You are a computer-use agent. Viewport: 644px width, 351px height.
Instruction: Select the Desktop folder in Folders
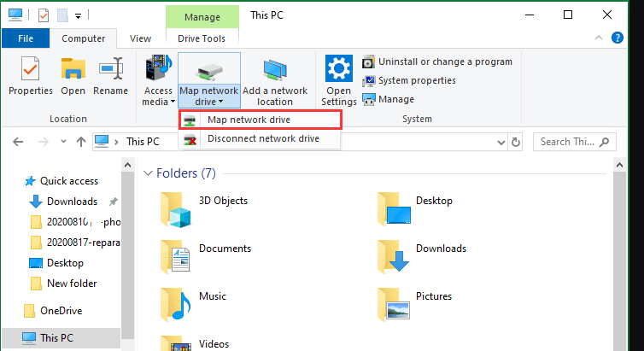coord(415,210)
